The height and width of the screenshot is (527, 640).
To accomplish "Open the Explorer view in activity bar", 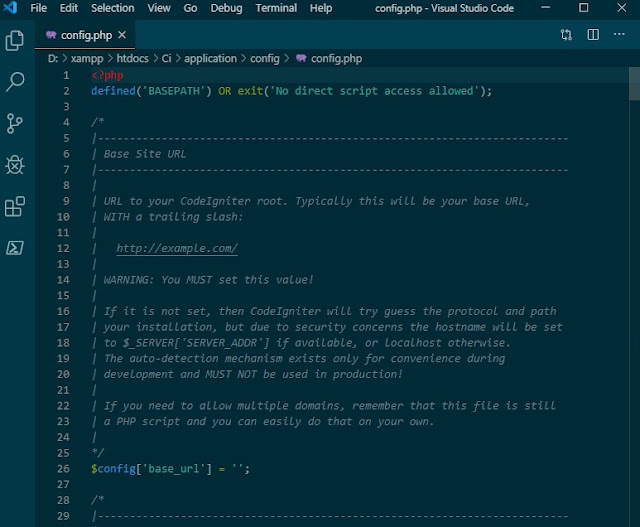I will coord(15,40).
